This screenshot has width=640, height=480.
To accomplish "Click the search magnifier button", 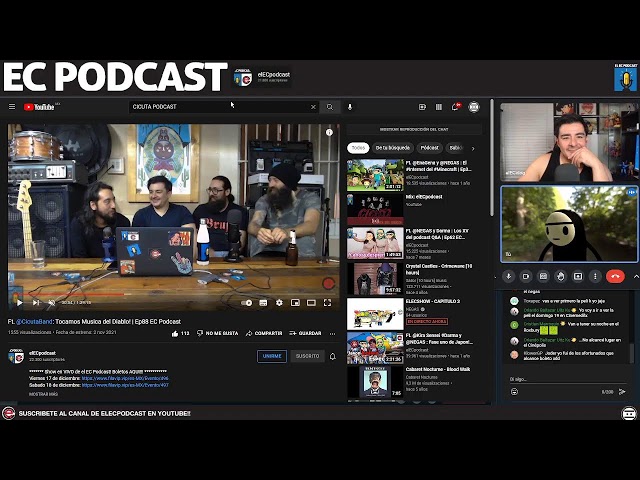I will [330, 107].
